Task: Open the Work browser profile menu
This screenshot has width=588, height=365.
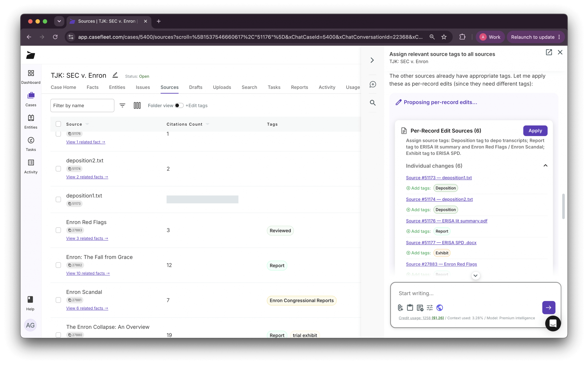Action: click(490, 37)
